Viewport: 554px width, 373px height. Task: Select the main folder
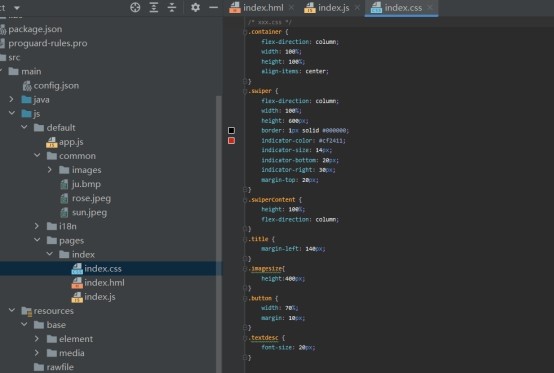point(31,71)
